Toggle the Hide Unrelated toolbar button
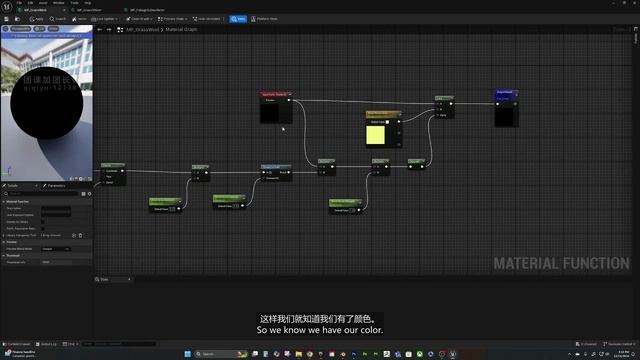 click(x=206, y=19)
